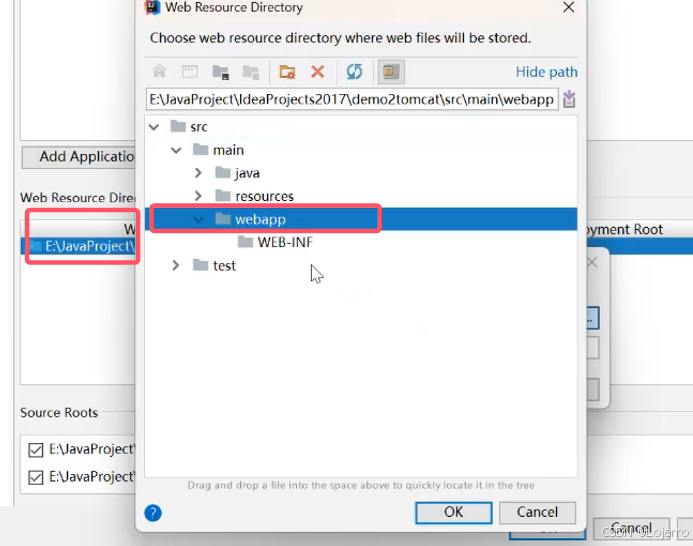The image size is (693, 546).
Task: Click Add Application button in background window
Action: coord(78,157)
